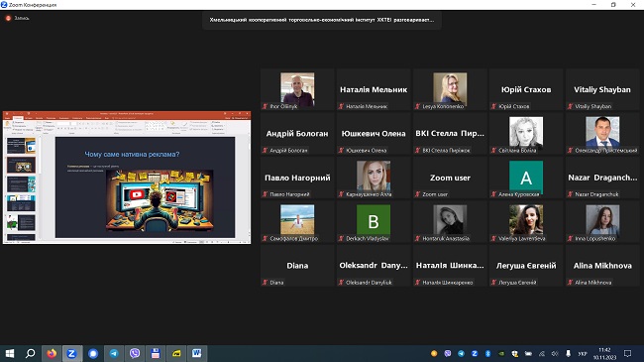644x362 pixels.
Task: Click the large Oleksandr Dany... name tile
Action: 374,266
